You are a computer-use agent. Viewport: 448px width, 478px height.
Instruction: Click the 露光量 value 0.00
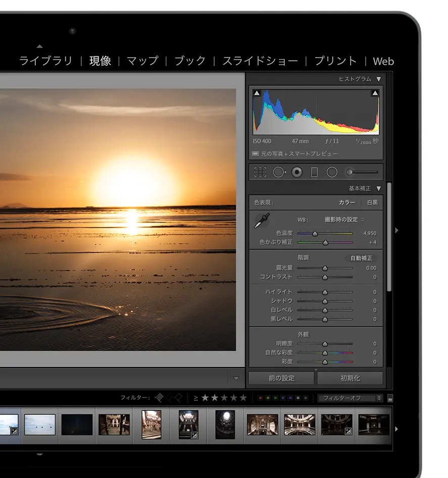click(371, 268)
